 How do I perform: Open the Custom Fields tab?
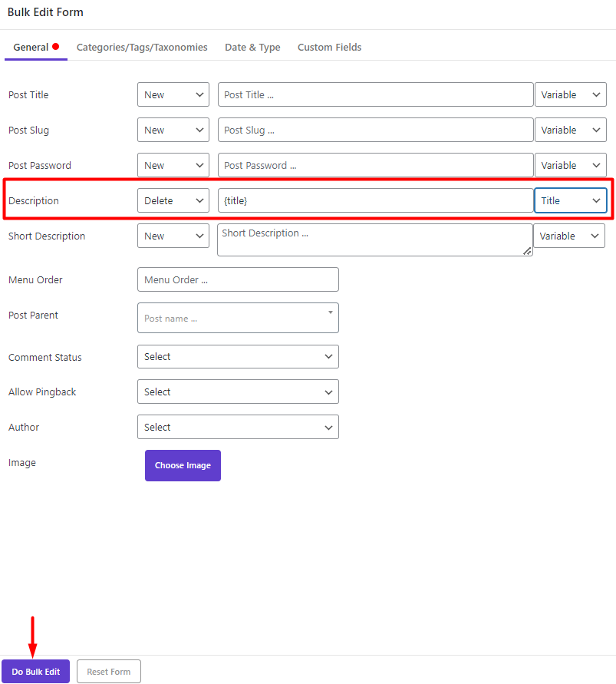tap(329, 47)
